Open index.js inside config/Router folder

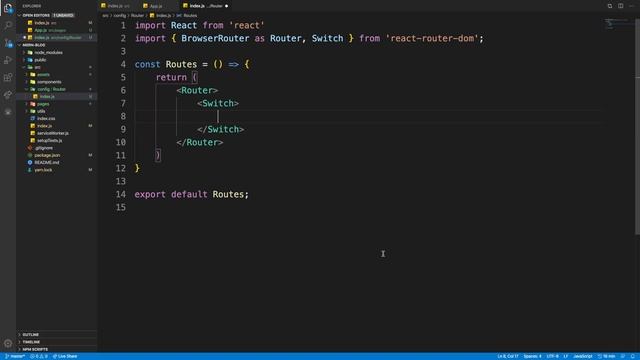click(47, 96)
